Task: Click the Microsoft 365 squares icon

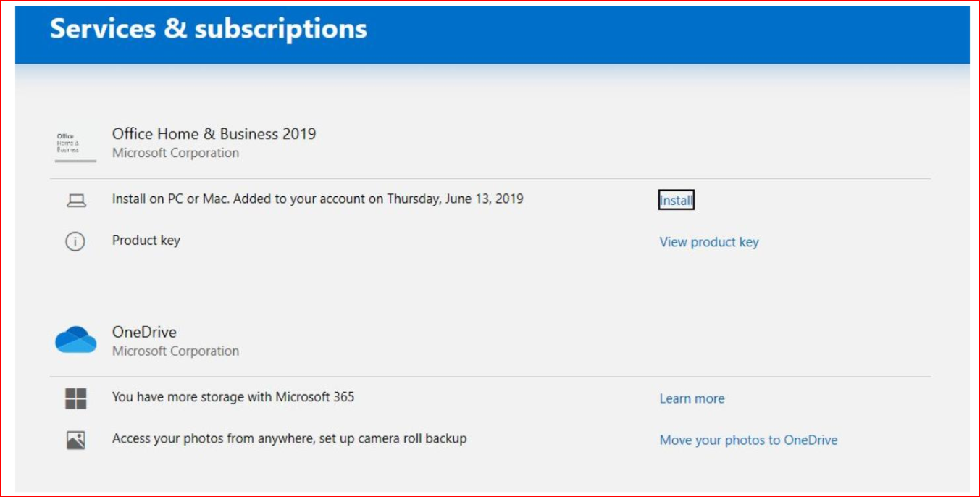Action: tap(75, 398)
